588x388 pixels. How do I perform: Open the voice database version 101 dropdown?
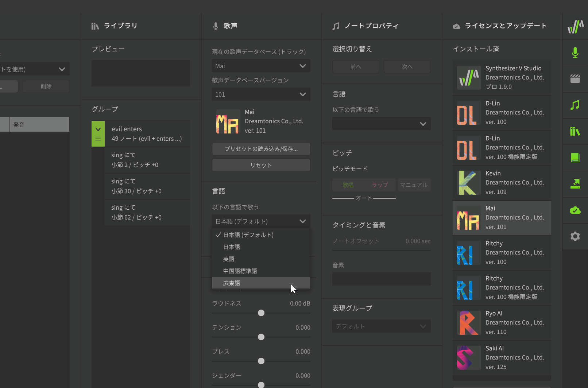point(261,94)
